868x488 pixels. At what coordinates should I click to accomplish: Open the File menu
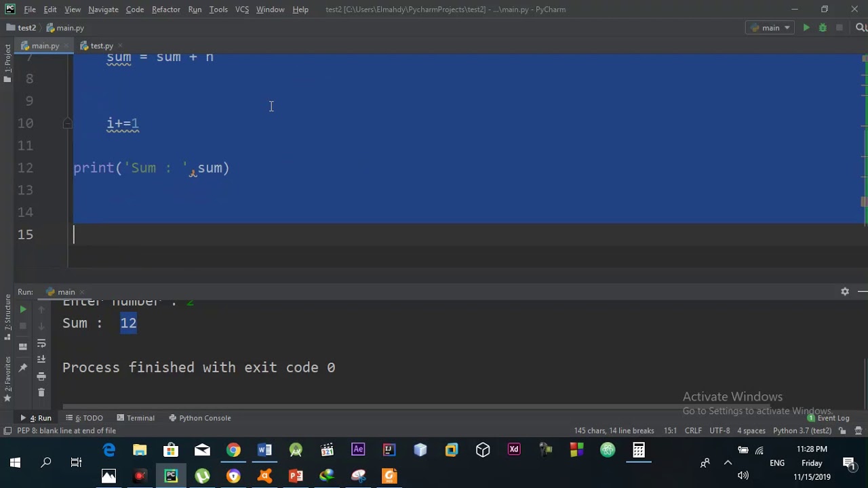[30, 9]
